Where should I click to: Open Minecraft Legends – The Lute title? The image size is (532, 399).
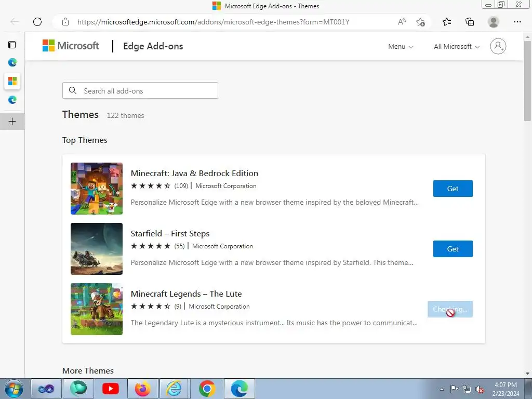187,294
